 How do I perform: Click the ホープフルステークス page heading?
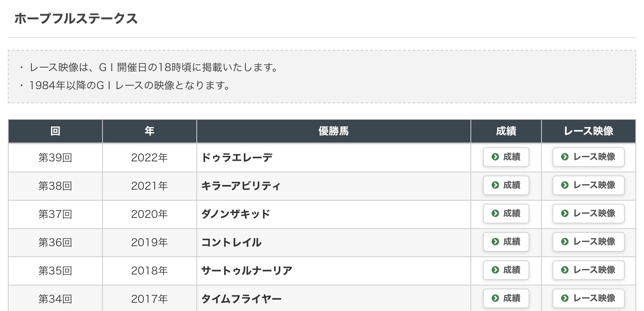point(76,18)
